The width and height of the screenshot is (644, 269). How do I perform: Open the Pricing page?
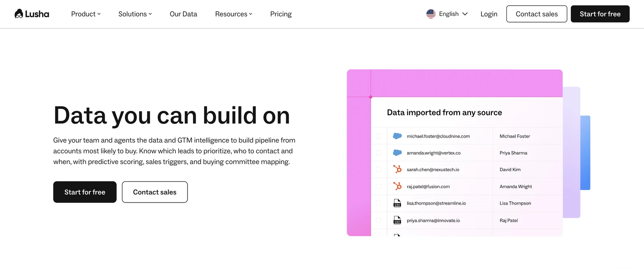pyautogui.click(x=281, y=14)
